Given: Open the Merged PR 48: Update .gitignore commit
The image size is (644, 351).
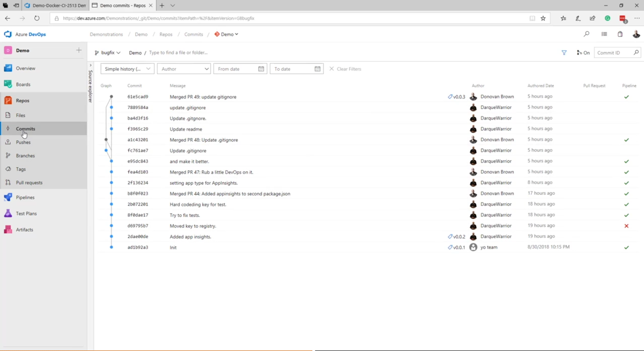Looking at the screenshot, I should [x=204, y=140].
